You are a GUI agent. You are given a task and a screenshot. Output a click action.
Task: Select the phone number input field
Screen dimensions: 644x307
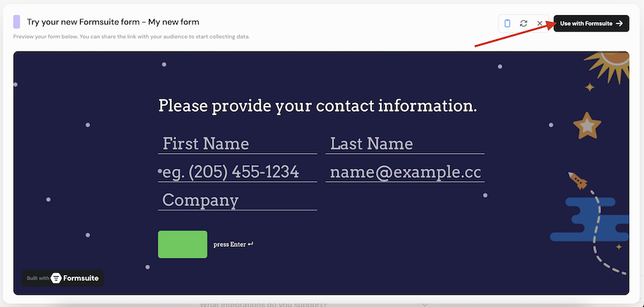coord(237,172)
